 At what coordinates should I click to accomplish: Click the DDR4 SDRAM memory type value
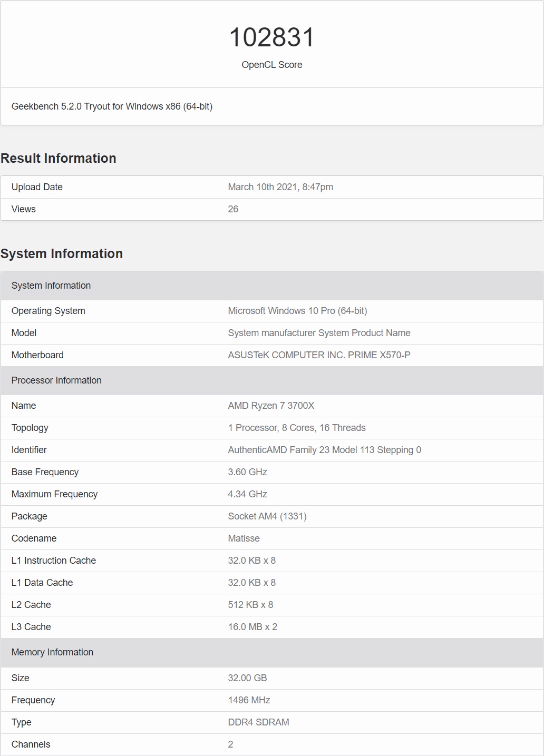click(258, 722)
